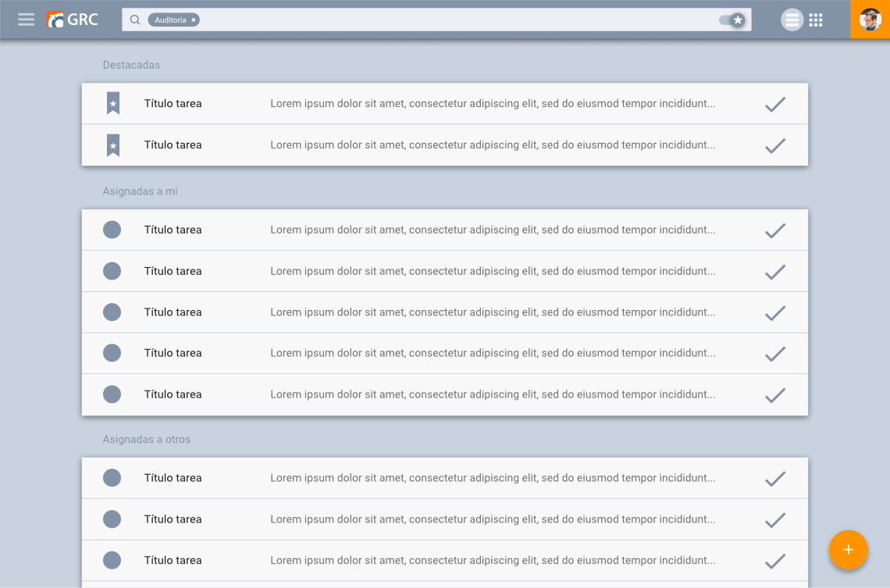The width and height of the screenshot is (890, 588).
Task: Click bookmark star icon of first Destacadas task
Action: click(113, 103)
